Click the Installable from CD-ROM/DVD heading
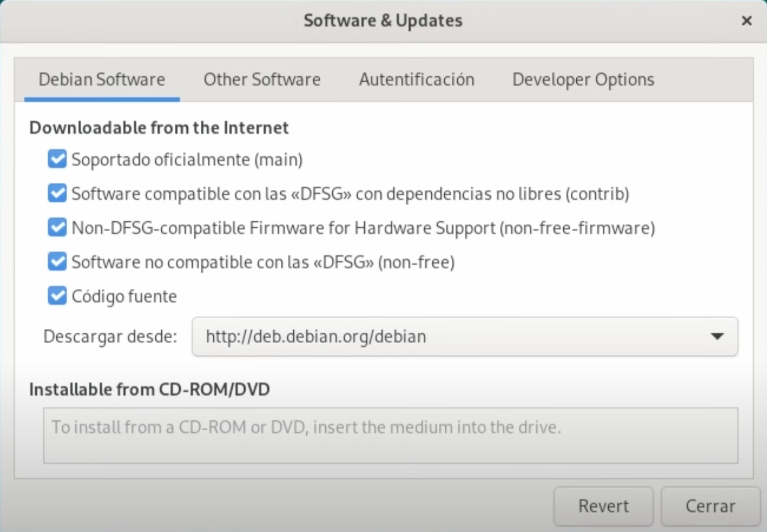The width and height of the screenshot is (767, 532). (149, 390)
